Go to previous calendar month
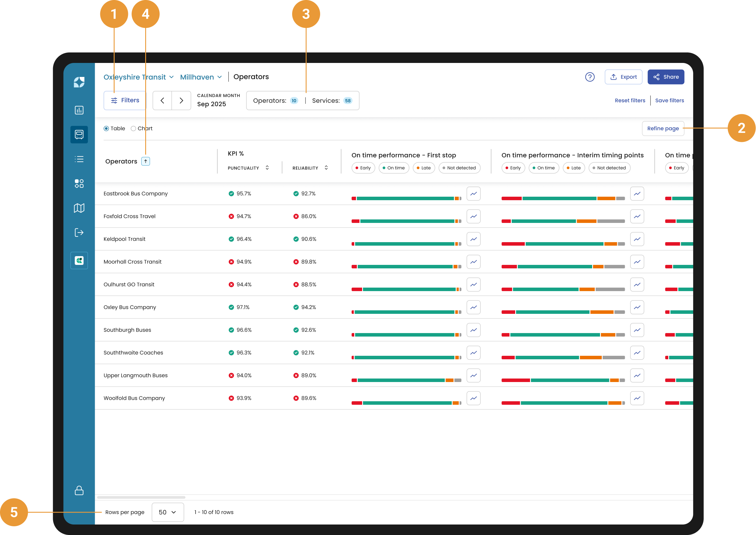The image size is (756, 535). click(162, 101)
